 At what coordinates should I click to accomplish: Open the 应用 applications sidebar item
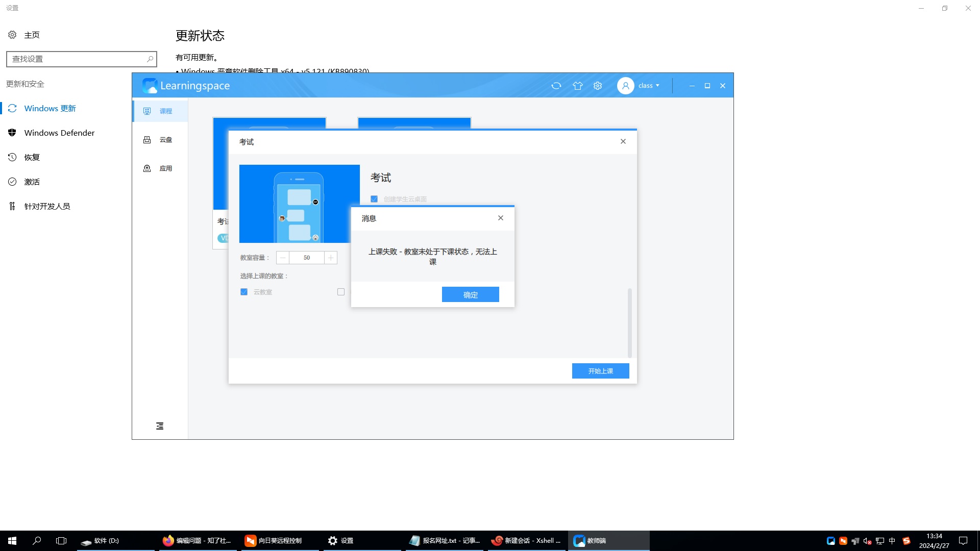point(160,168)
